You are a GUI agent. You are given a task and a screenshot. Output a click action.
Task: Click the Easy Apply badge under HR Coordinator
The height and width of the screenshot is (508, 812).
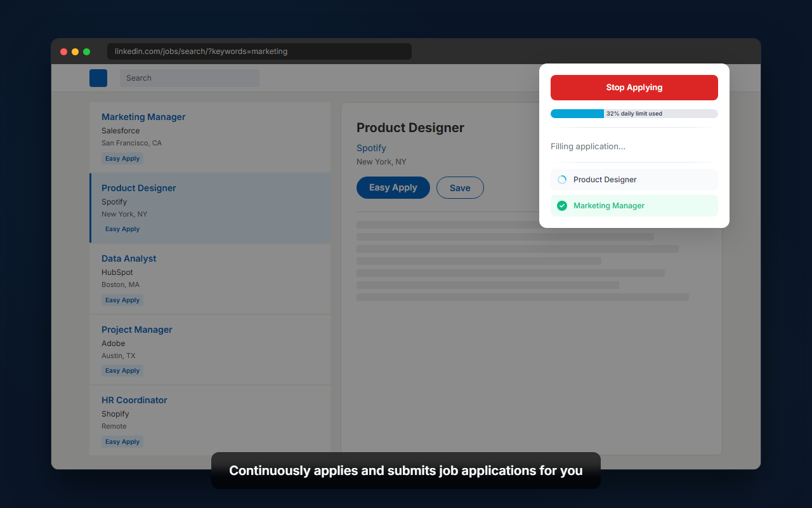122,441
